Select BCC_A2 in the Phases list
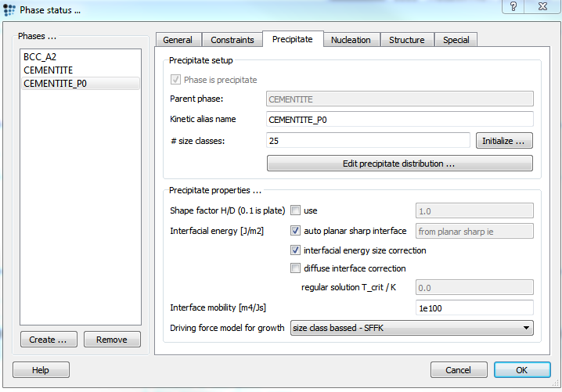This screenshot has height=392, width=562. 40,57
